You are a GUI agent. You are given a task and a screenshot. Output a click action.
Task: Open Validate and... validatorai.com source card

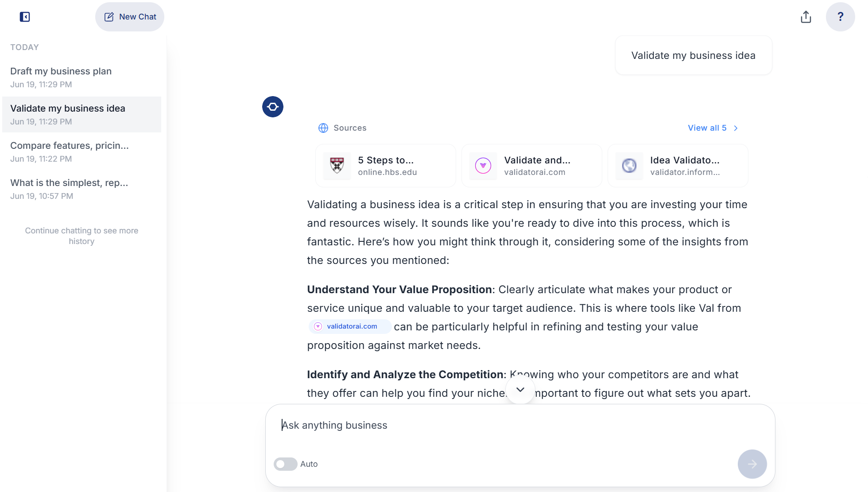(531, 166)
